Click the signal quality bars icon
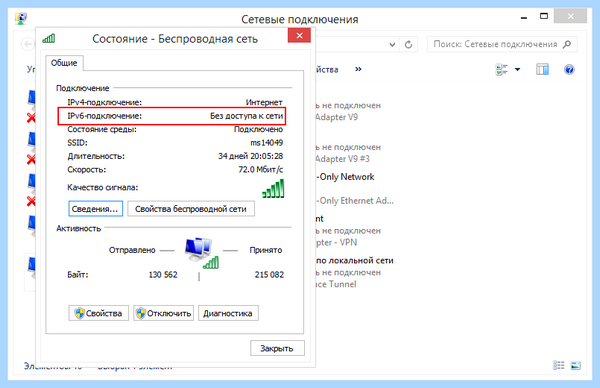 pyautogui.click(x=273, y=189)
